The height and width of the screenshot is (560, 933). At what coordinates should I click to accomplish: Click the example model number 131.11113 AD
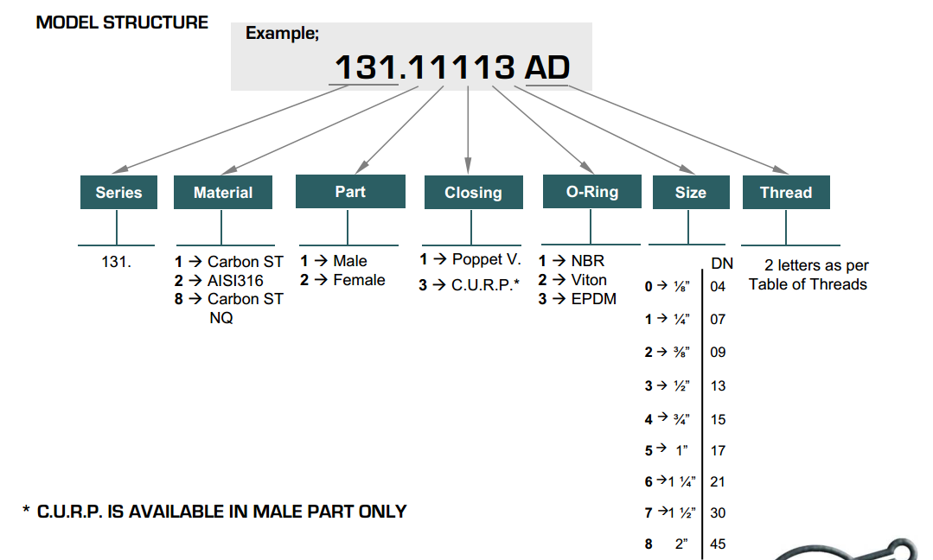pos(451,67)
